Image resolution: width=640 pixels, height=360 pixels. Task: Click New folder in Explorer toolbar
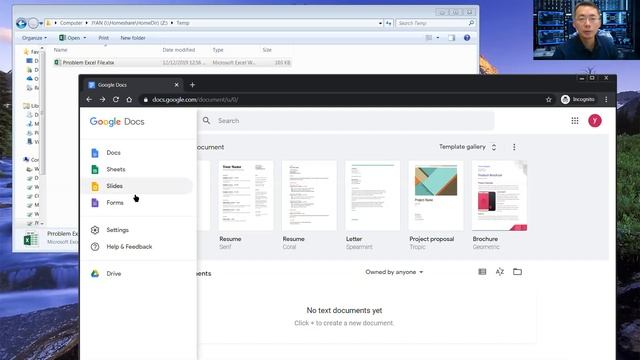pos(133,38)
